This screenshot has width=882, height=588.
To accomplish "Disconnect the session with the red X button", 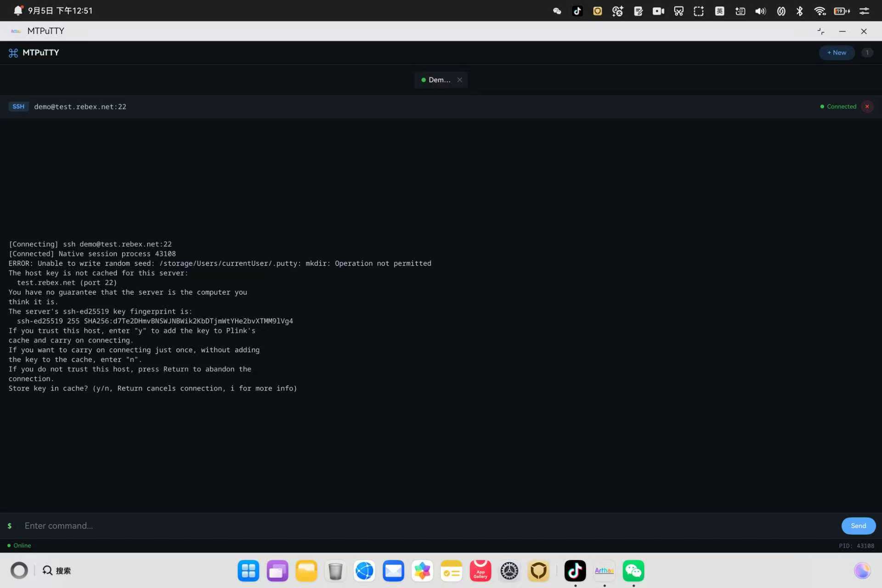I will [867, 107].
